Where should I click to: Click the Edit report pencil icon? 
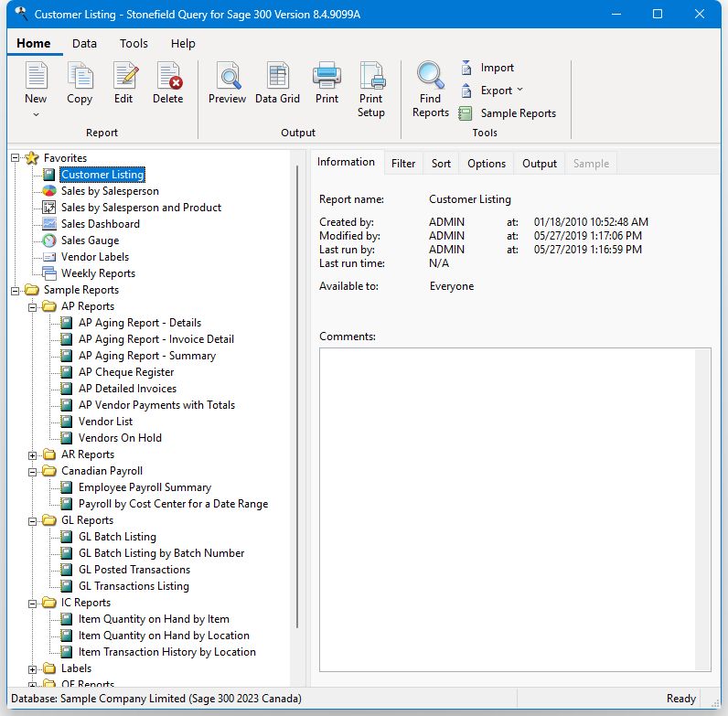pyautogui.click(x=124, y=75)
